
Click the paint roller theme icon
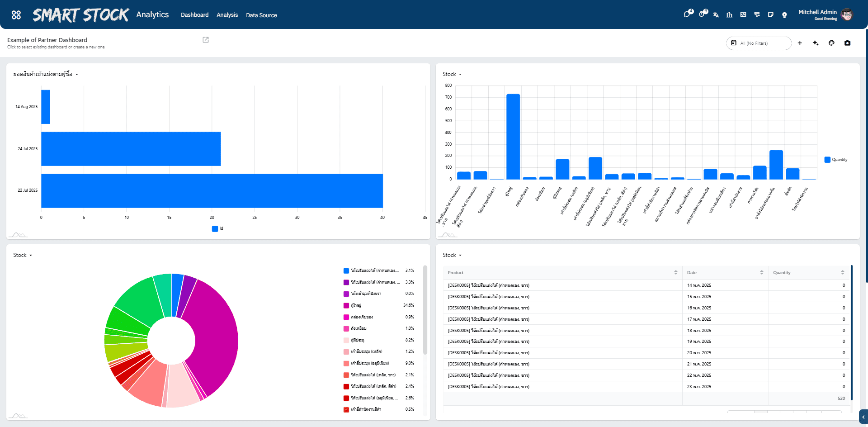click(x=757, y=15)
